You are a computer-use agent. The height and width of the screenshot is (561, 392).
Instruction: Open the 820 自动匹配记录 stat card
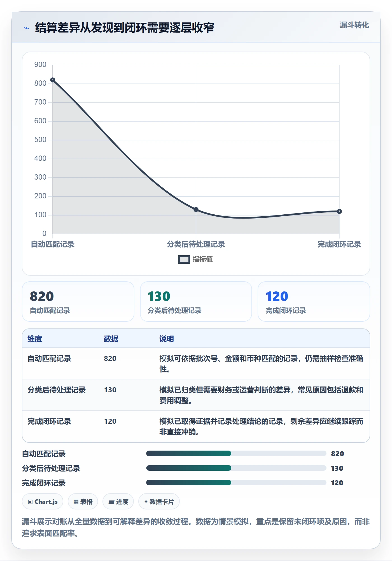78,302
